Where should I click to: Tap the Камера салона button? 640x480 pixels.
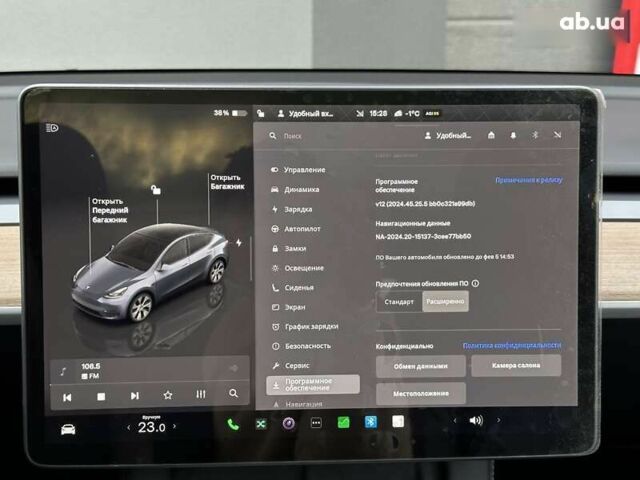pyautogui.click(x=516, y=365)
